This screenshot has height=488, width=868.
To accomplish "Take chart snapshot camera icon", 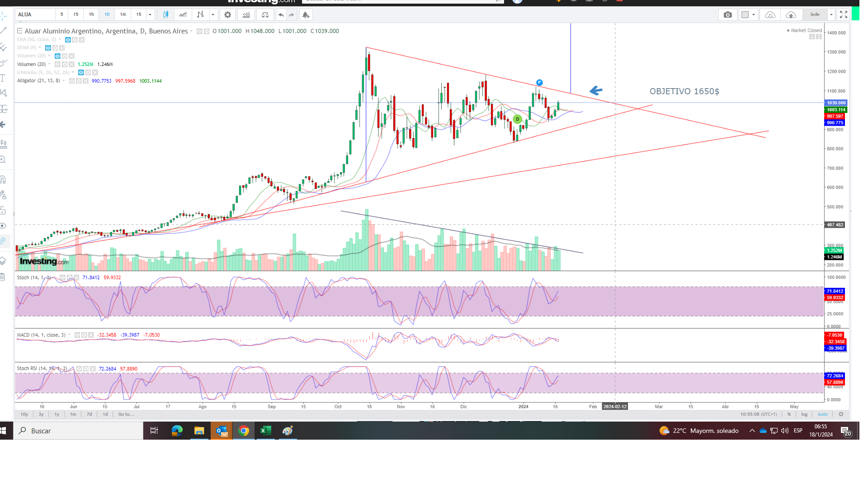I will tap(727, 15).
